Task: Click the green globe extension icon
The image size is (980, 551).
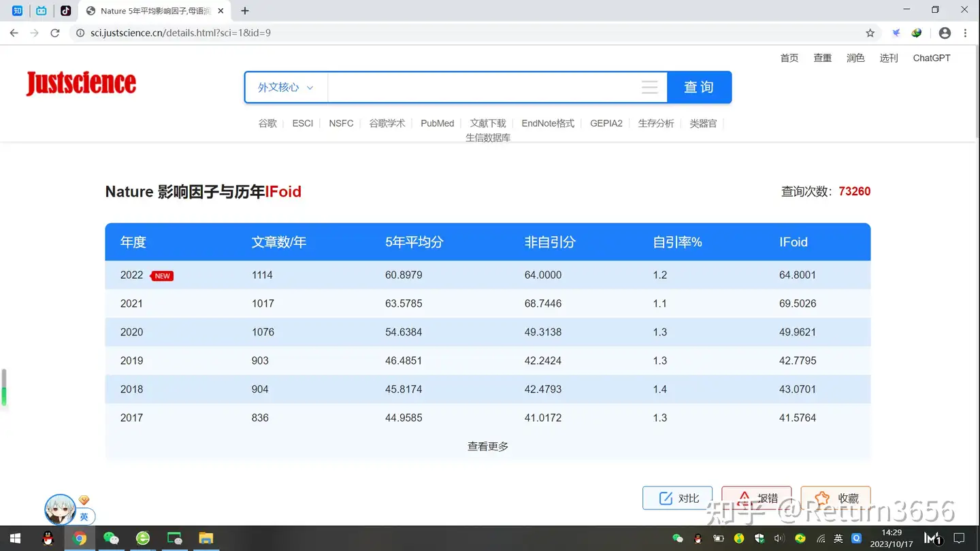Action: tap(917, 33)
